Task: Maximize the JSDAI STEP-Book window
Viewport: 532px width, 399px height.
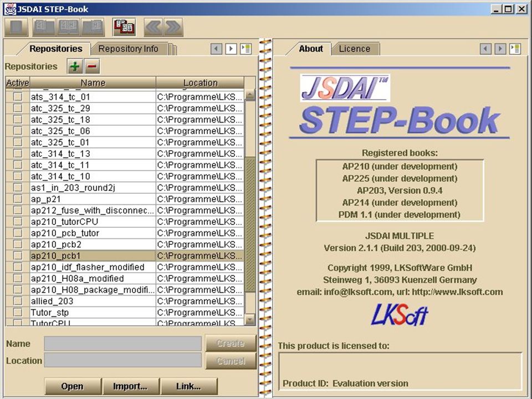Action: (509, 9)
